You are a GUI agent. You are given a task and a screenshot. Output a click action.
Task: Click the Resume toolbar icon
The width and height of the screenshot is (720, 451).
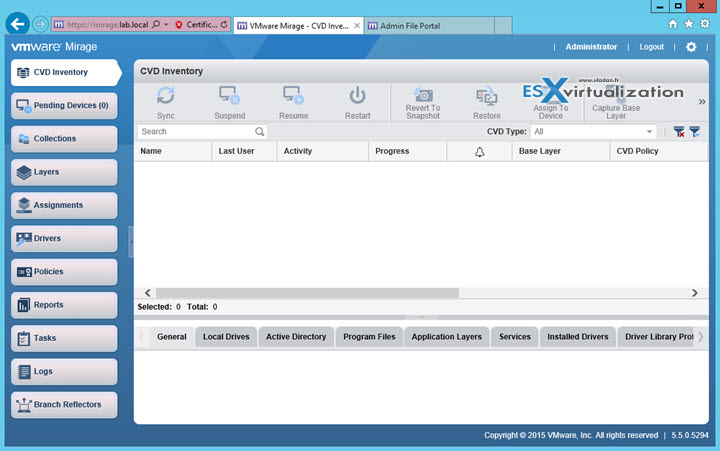coord(293,96)
